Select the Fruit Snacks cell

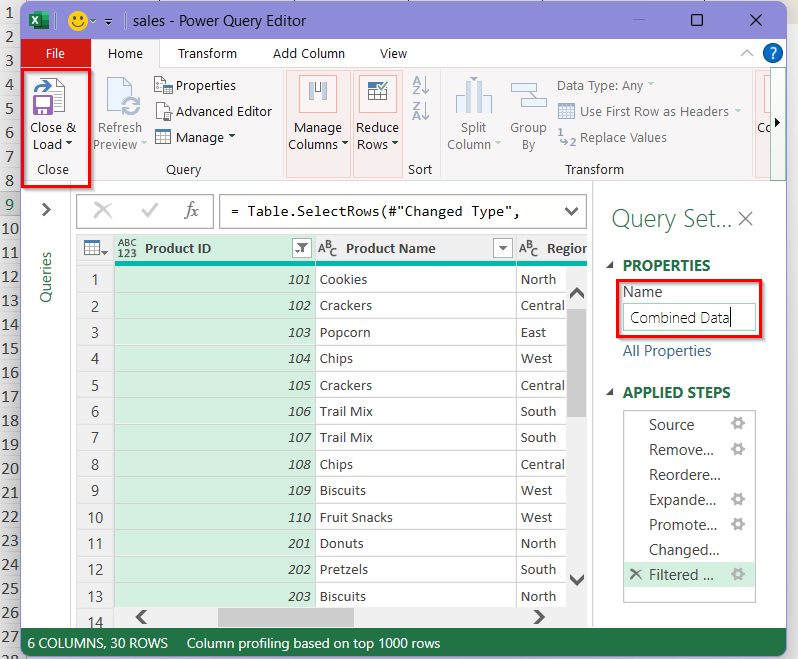[x=416, y=517]
